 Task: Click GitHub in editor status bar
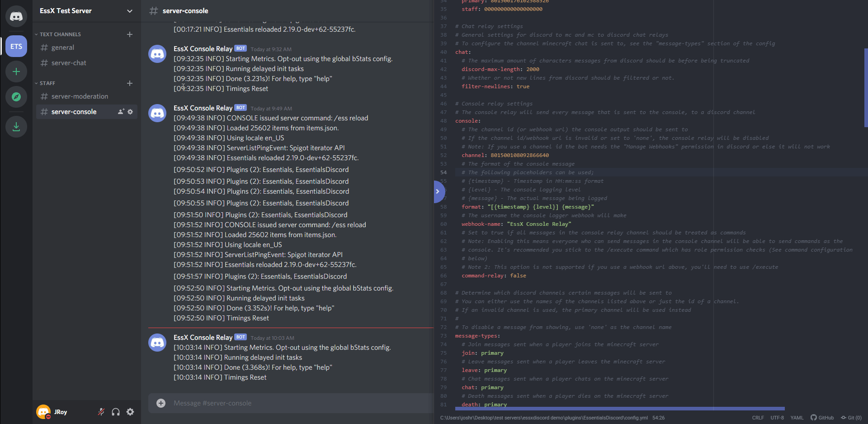822,418
